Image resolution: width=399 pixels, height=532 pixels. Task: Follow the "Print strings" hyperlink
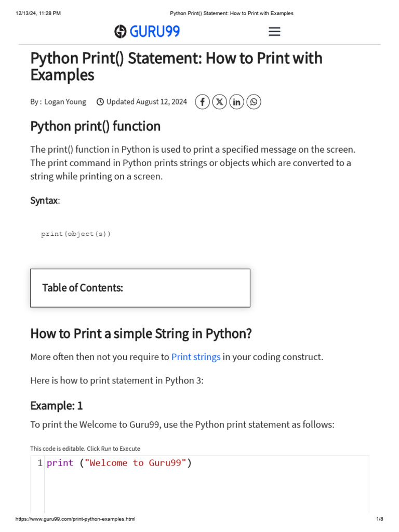point(196,357)
